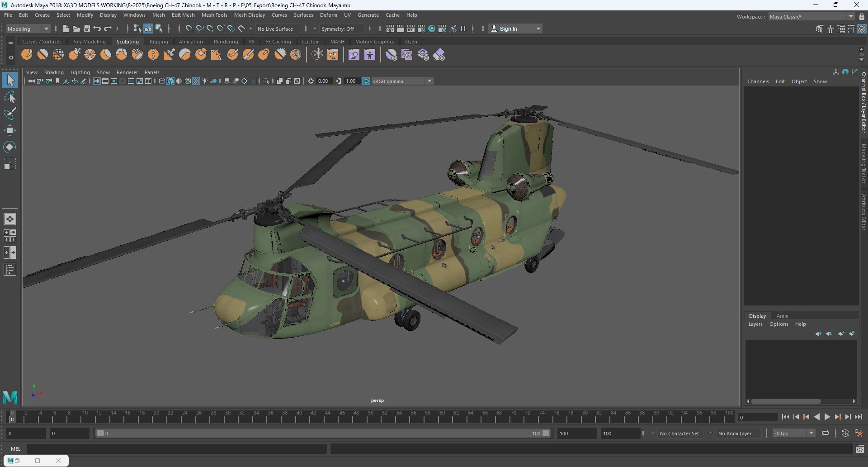Activate the Lasso select tool
The width and height of the screenshot is (868, 467).
click(10, 97)
